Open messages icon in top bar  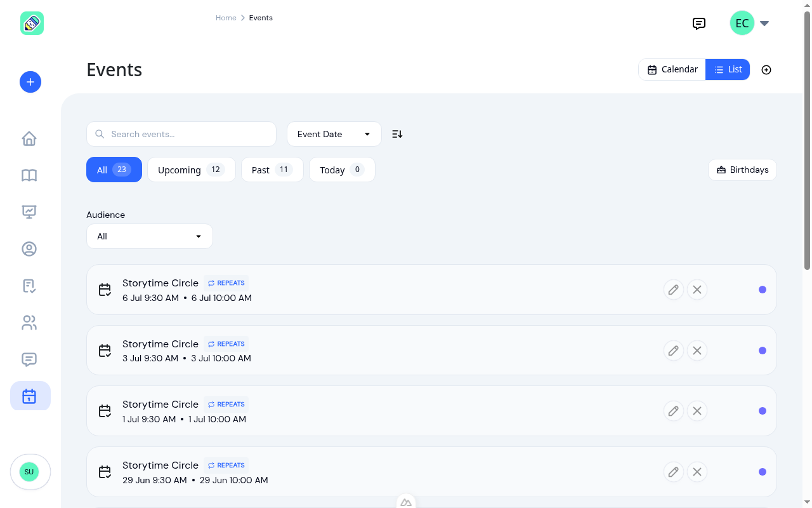tap(699, 23)
